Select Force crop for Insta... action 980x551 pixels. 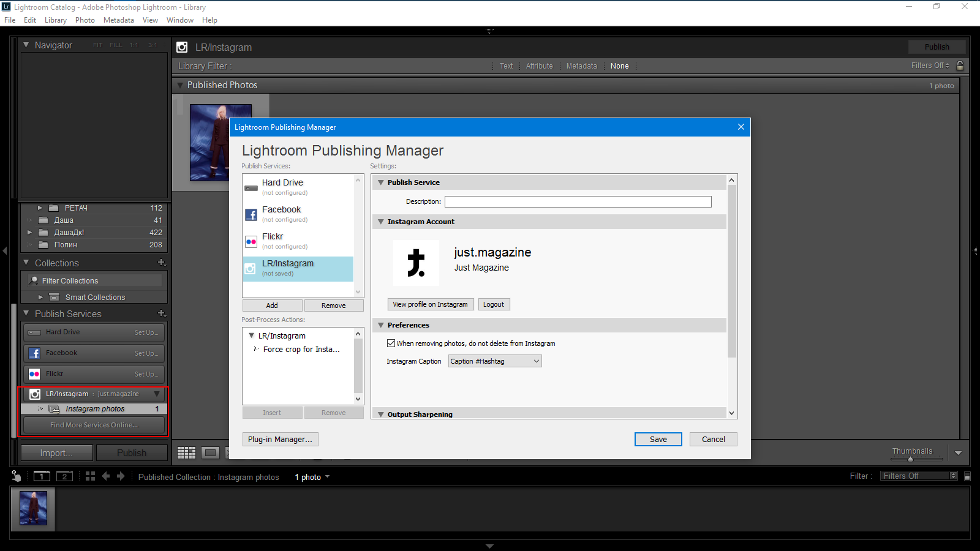[301, 350]
